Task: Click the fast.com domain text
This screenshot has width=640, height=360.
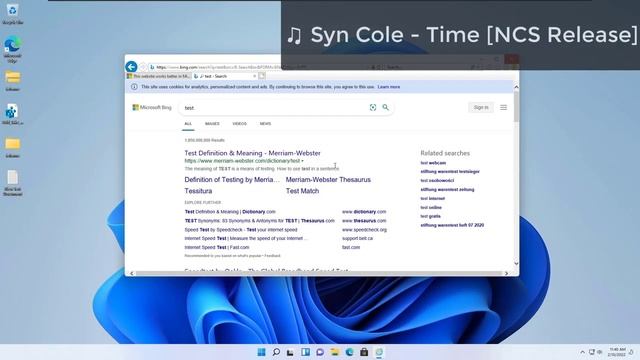Action: tap(351, 247)
